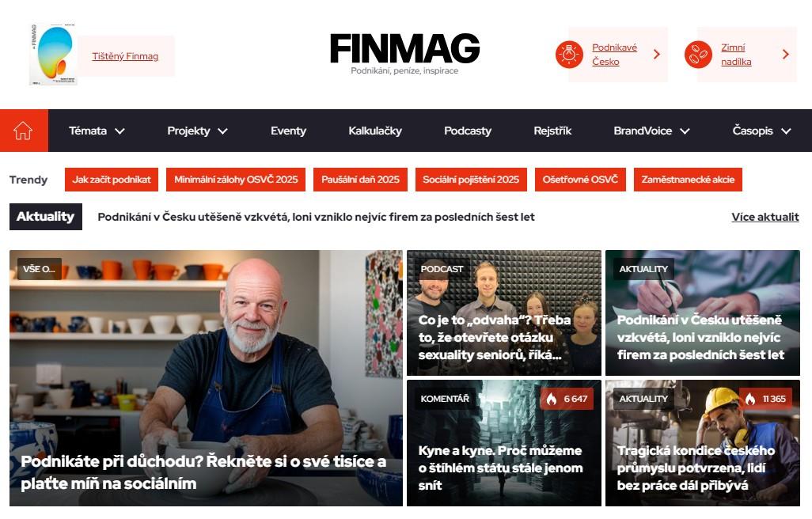Expand the Projekty dropdown menu
The image size is (812, 519).
(x=197, y=131)
